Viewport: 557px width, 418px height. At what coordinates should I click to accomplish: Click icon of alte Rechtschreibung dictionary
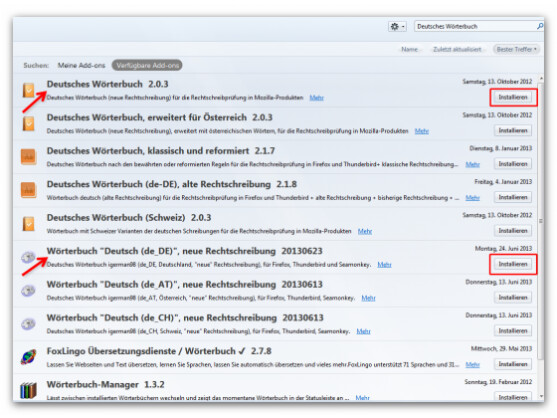point(28,190)
